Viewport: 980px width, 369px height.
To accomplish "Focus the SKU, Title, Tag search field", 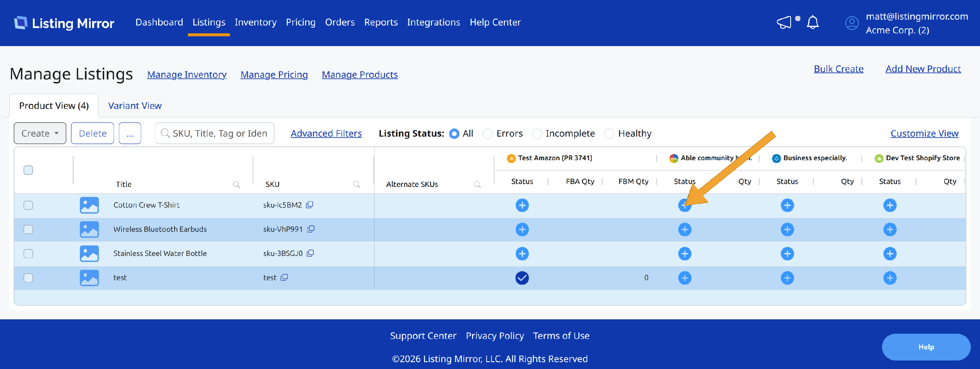I will coord(215,133).
